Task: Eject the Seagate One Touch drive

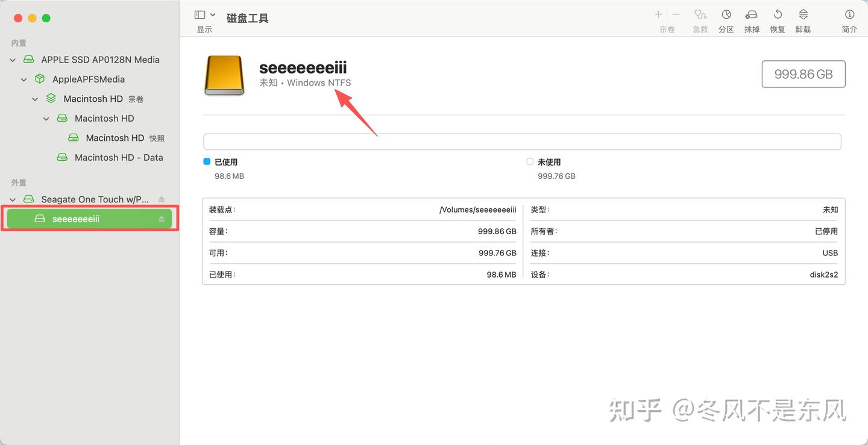Action: (162, 199)
